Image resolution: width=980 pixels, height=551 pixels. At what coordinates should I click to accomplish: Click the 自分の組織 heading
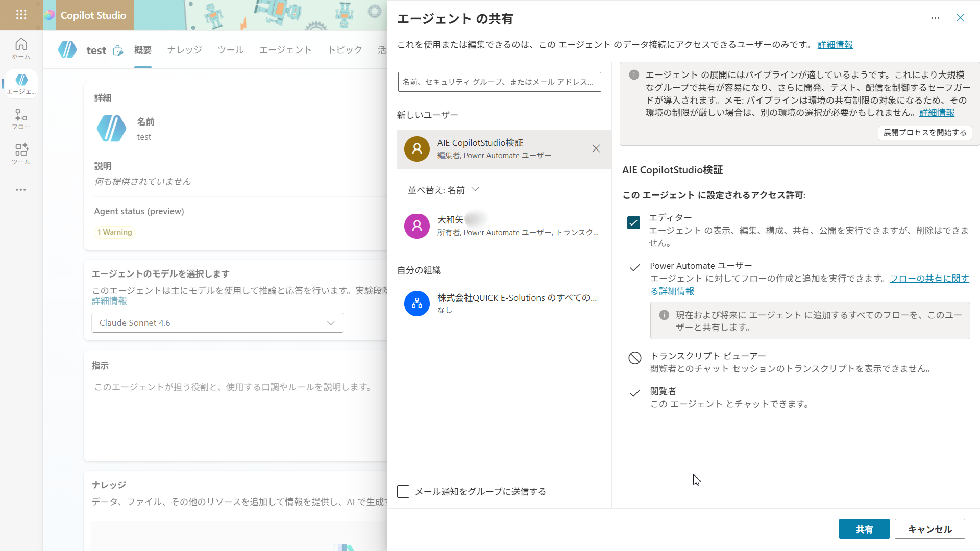coord(419,270)
